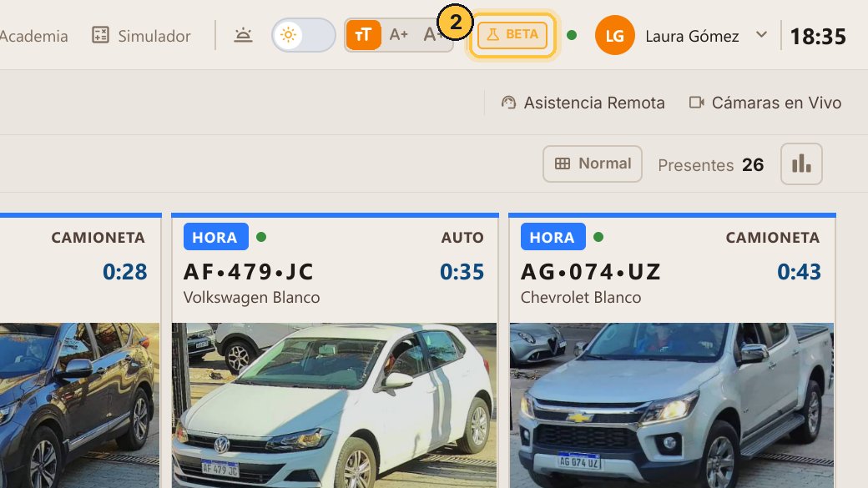Image resolution: width=868 pixels, height=488 pixels.
Task: Open the Normal view mode dropdown
Action: click(593, 164)
